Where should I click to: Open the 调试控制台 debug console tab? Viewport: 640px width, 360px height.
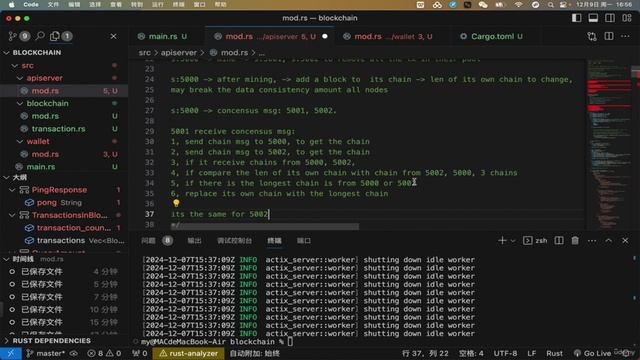pyautogui.click(x=234, y=241)
